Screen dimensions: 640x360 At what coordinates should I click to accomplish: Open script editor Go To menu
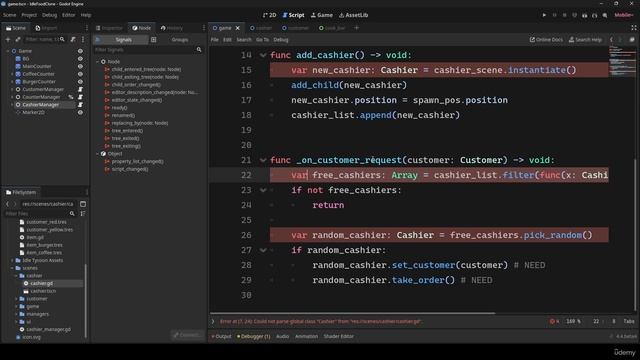point(262,40)
